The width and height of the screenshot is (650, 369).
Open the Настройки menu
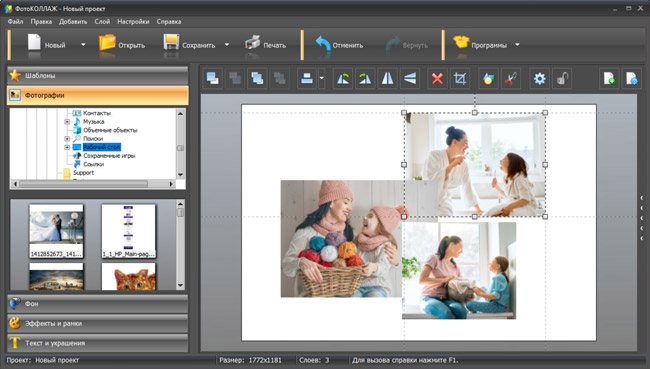point(133,22)
